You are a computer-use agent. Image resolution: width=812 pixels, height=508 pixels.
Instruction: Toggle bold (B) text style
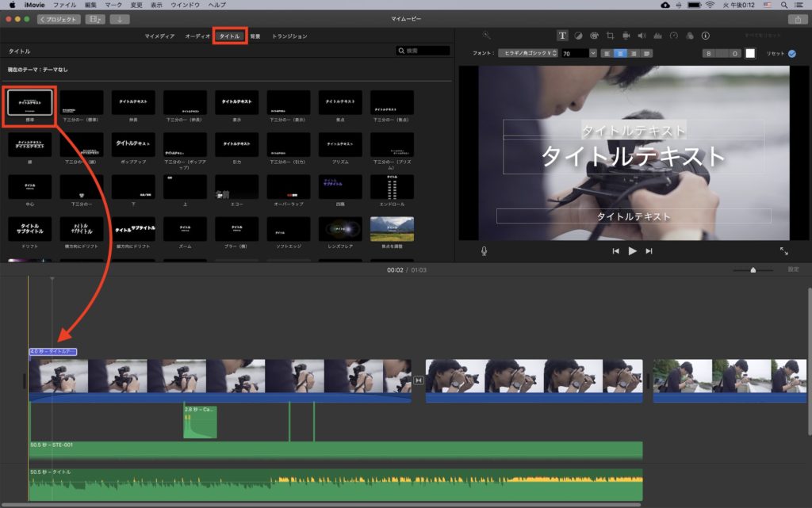710,53
